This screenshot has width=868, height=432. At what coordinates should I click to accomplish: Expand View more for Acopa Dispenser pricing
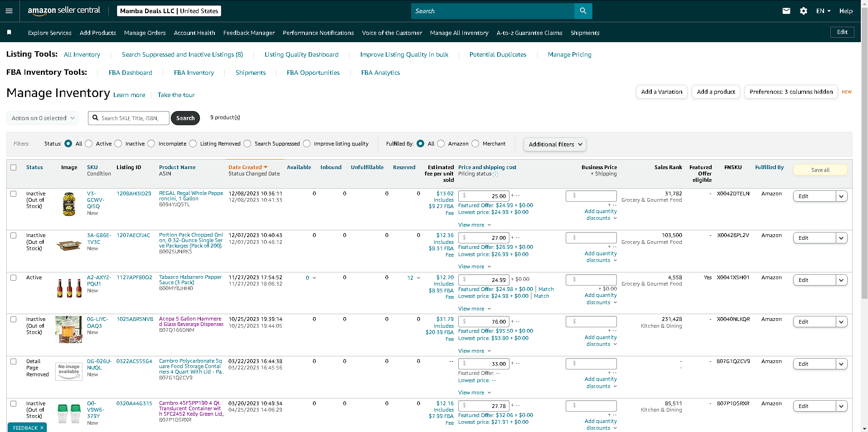click(474, 351)
